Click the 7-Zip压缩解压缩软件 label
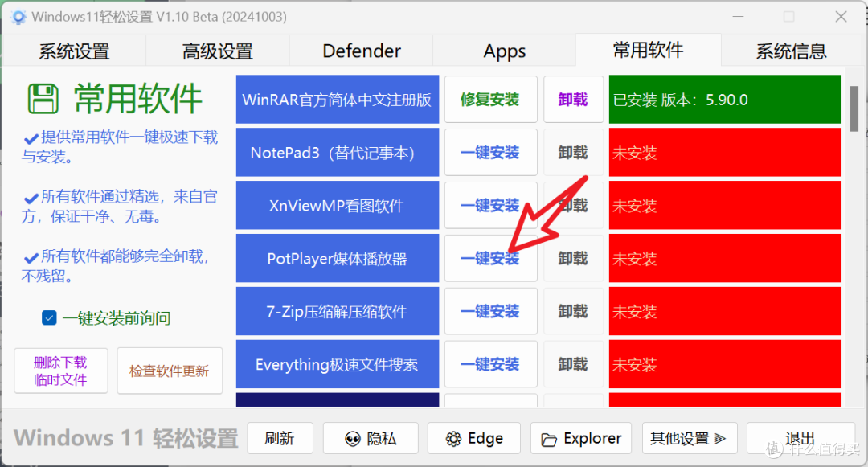868x467 pixels. coord(337,312)
